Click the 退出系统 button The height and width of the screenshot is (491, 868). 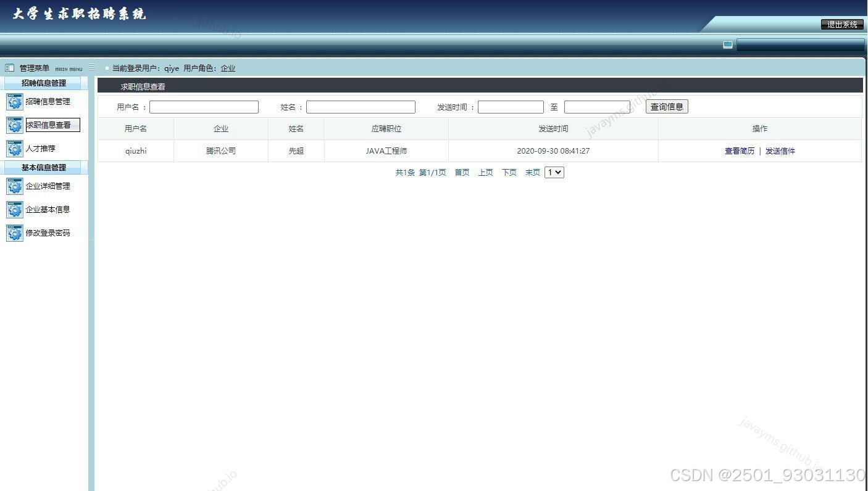pos(842,25)
